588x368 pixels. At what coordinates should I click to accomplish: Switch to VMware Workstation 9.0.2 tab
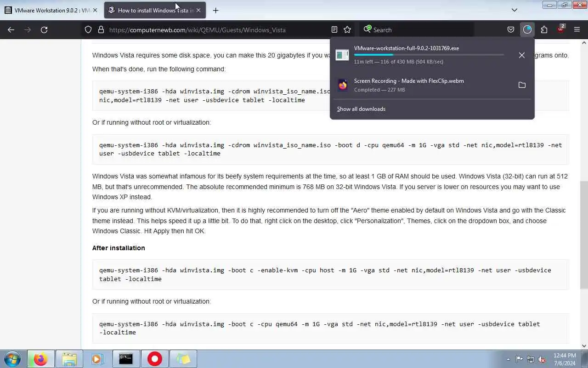click(x=51, y=10)
